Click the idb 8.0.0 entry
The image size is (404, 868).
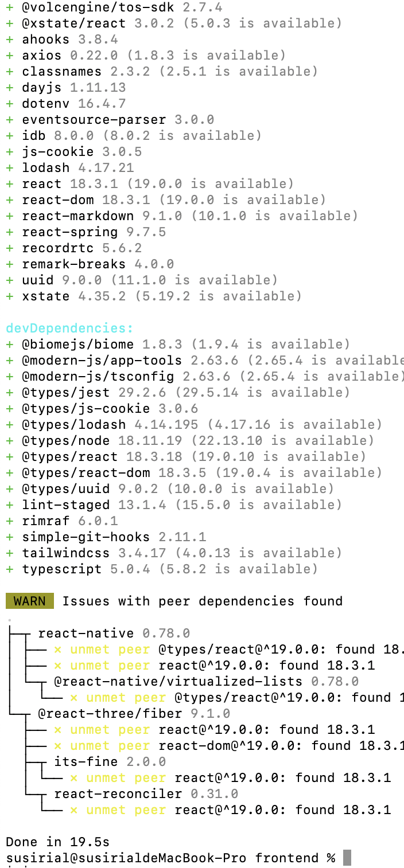click(134, 136)
